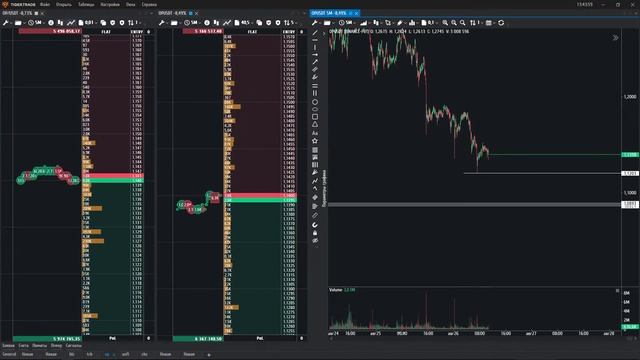Image resolution: width=640 pixels, height=360 pixels.
Task: Select the triangle drawing tool
Action: pos(315,124)
